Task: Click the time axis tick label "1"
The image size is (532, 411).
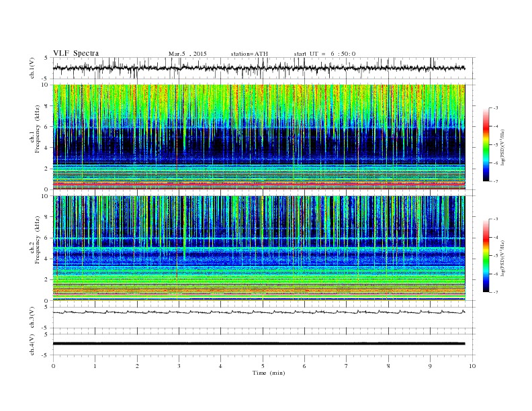Action: tap(95, 366)
